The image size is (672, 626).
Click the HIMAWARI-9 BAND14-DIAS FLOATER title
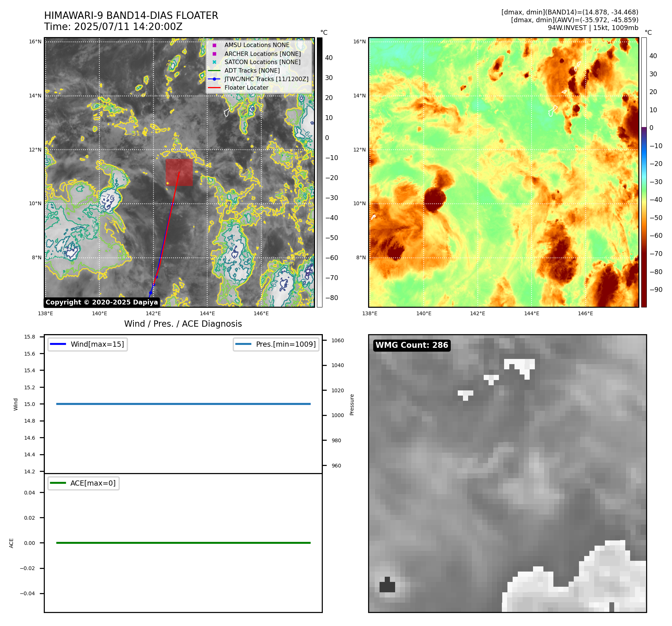pyautogui.click(x=131, y=16)
